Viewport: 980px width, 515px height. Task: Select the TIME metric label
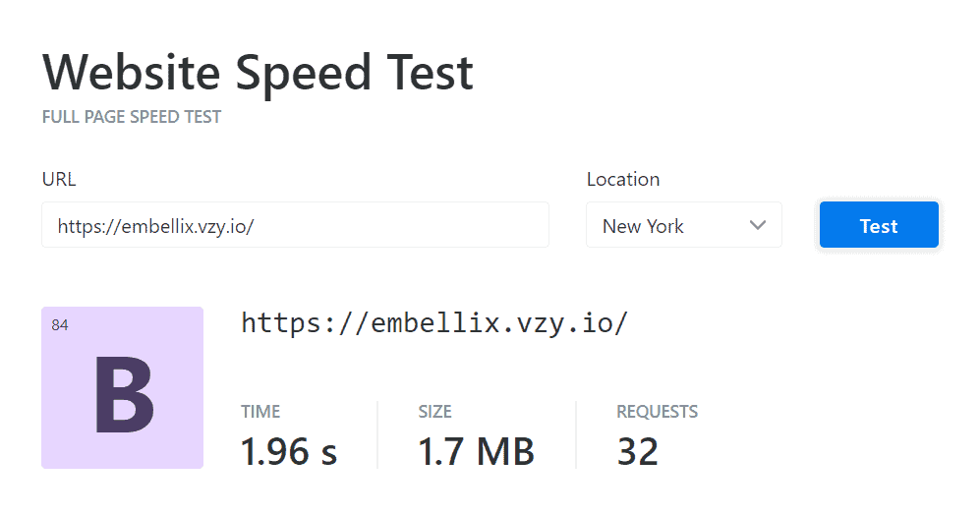click(260, 412)
